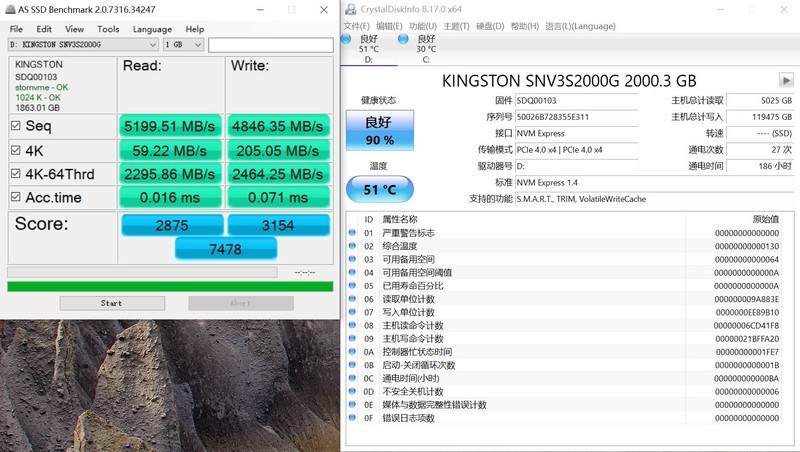This screenshot has width=800, height=452.
Task: Click the Start button in AS SSD Benchmark
Action: (112, 303)
